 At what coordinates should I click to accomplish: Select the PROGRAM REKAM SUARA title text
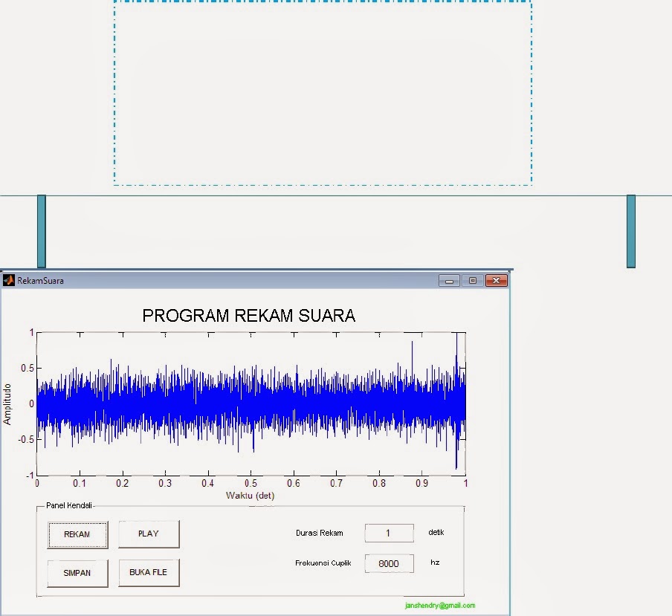[x=248, y=315]
